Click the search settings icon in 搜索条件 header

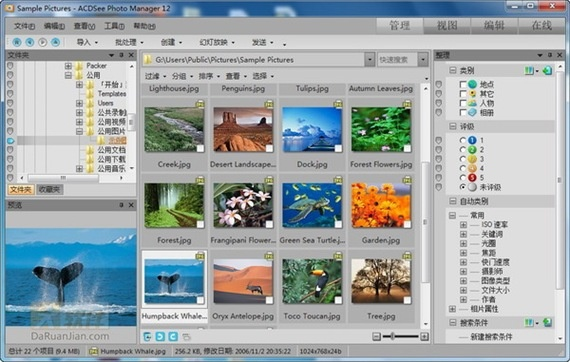click(x=529, y=322)
